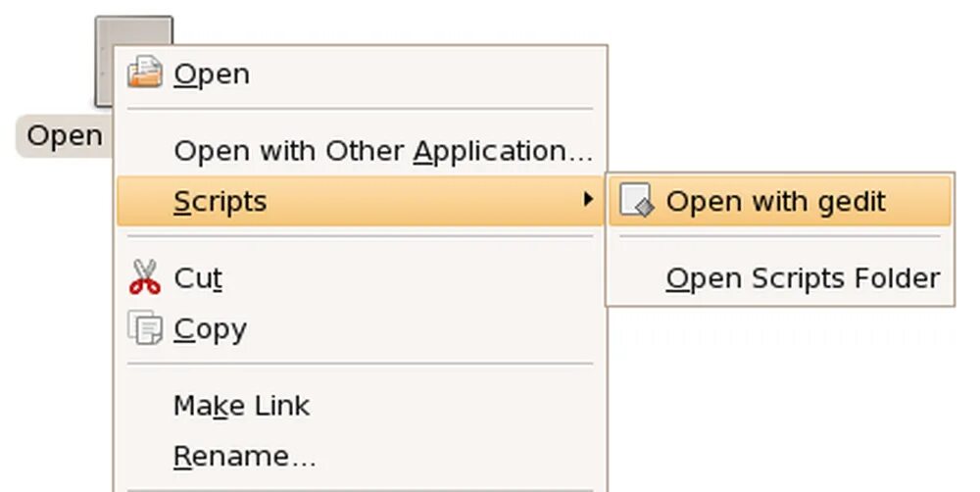Run the Open with gedit script
Viewport: 980px width, 492px height.
point(780,201)
